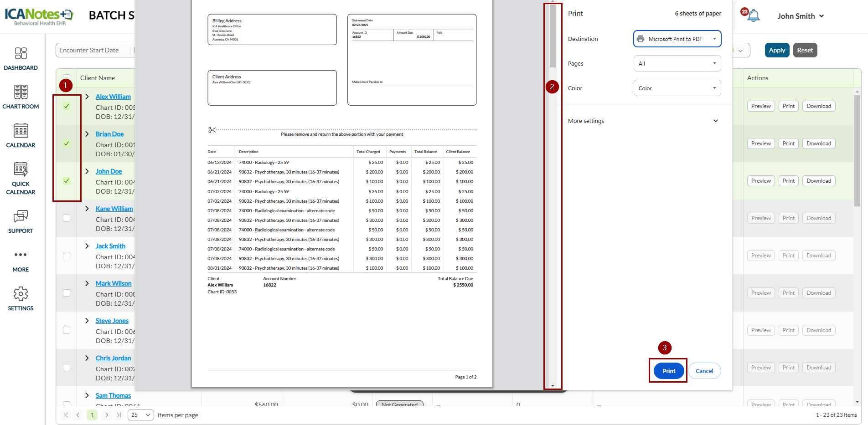The image size is (868, 425).
Task: Click the blue Print button
Action: tap(669, 371)
